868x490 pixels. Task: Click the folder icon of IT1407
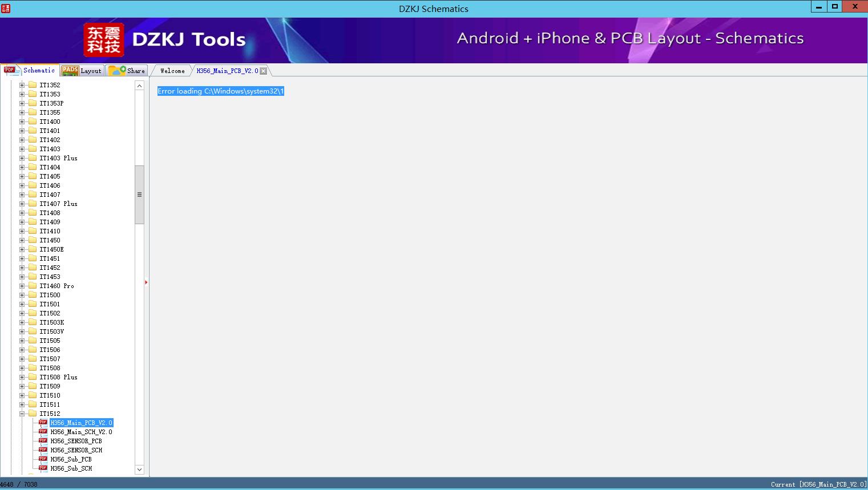[33, 195]
